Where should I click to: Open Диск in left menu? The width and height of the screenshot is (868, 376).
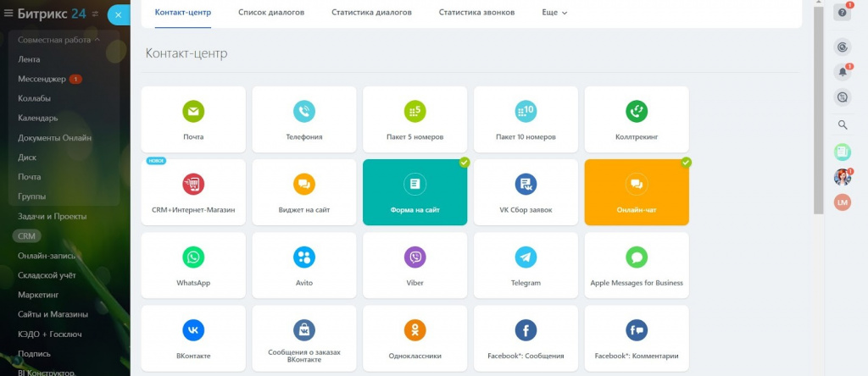click(27, 157)
